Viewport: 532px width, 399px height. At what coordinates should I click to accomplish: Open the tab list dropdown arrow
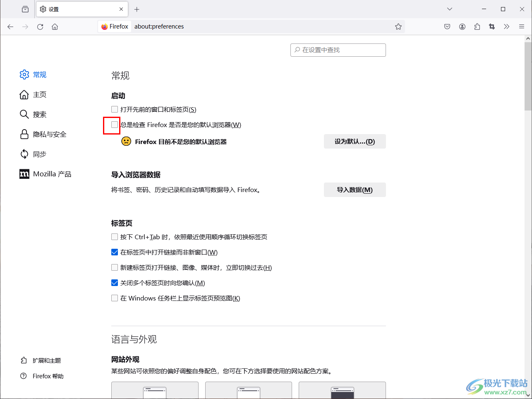(450, 9)
